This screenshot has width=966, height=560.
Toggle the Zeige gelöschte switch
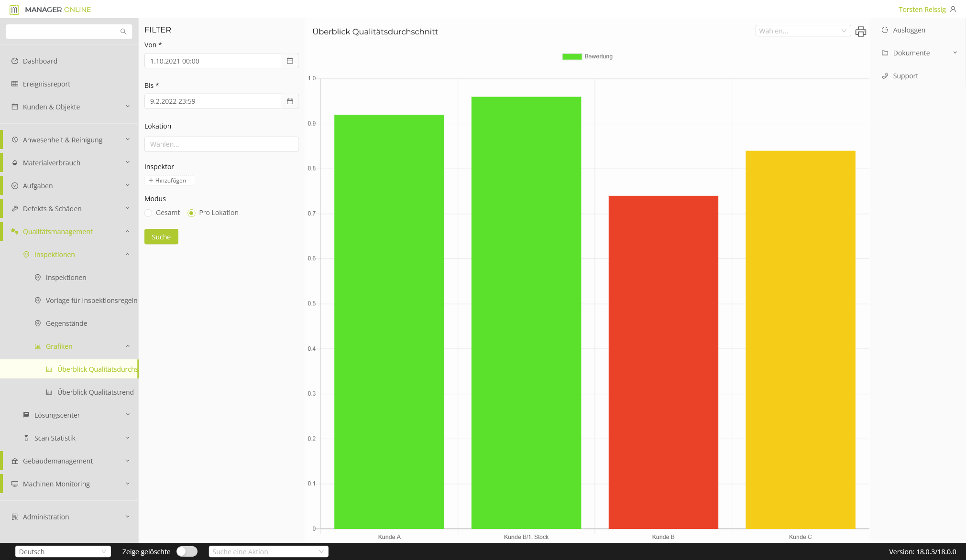click(187, 551)
